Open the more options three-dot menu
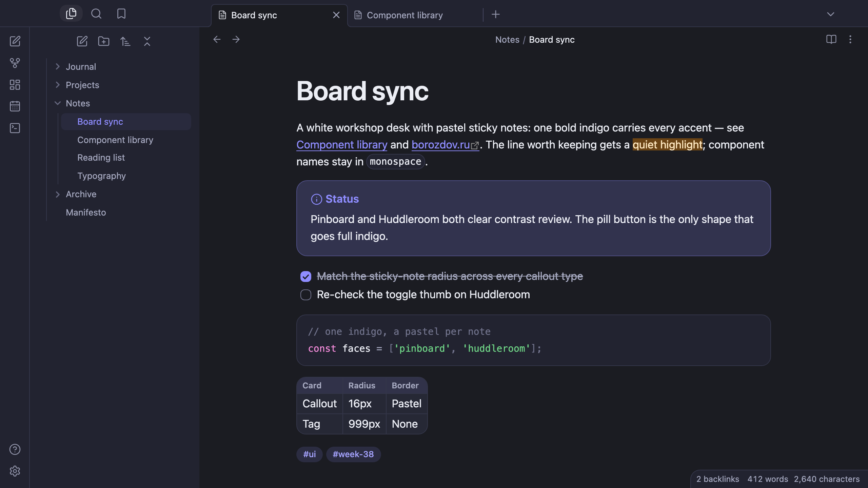This screenshot has width=868, height=488. point(850,39)
